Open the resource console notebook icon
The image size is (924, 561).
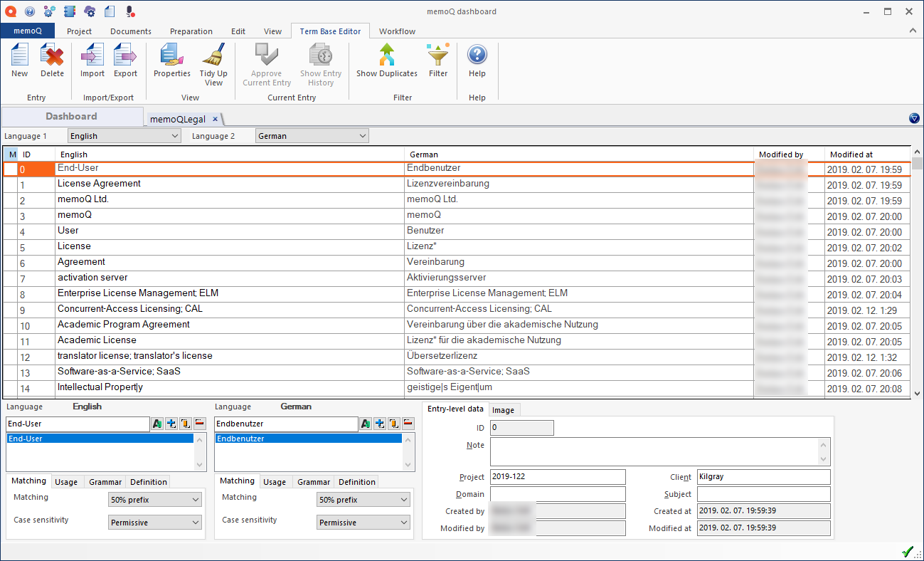tap(69, 11)
